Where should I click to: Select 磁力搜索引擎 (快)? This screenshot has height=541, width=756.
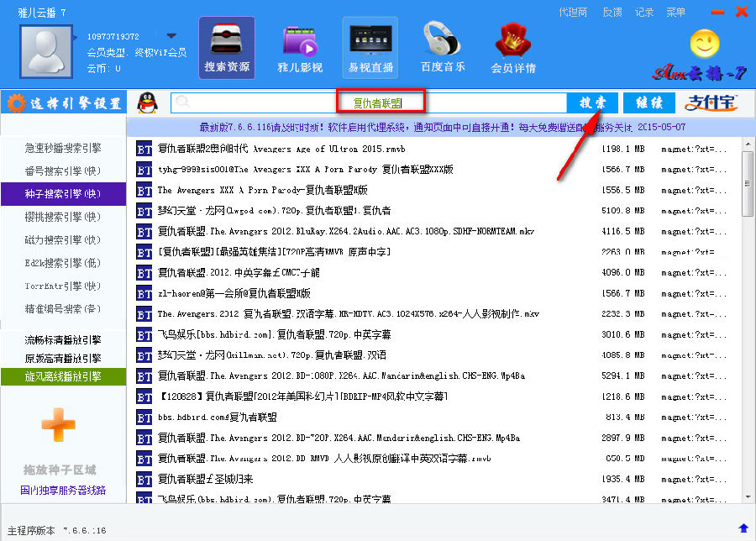point(63,239)
